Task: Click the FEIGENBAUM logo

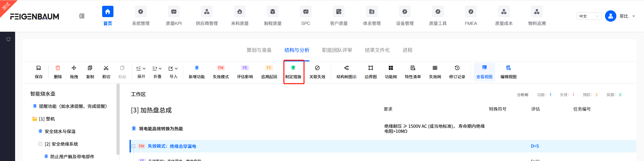Action: coord(35,17)
